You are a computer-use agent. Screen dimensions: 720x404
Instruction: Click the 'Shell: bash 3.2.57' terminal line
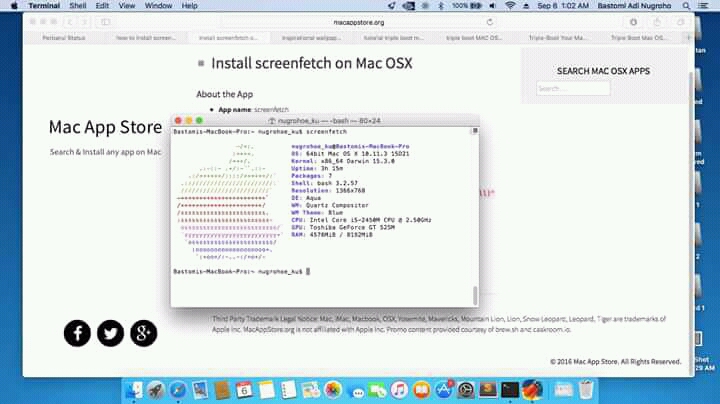(x=324, y=183)
